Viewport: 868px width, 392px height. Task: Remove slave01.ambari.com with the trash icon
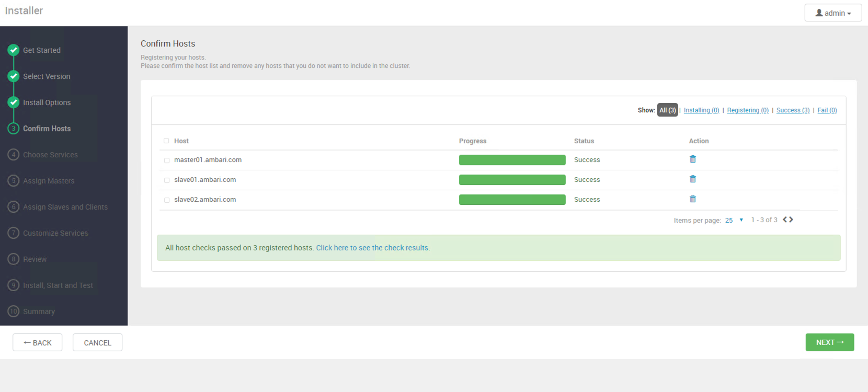click(x=692, y=179)
